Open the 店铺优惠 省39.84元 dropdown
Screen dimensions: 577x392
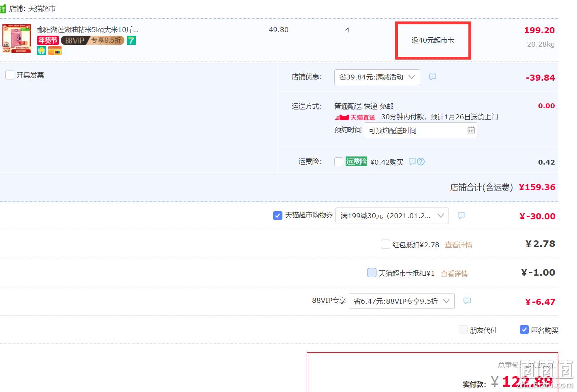[x=377, y=77]
